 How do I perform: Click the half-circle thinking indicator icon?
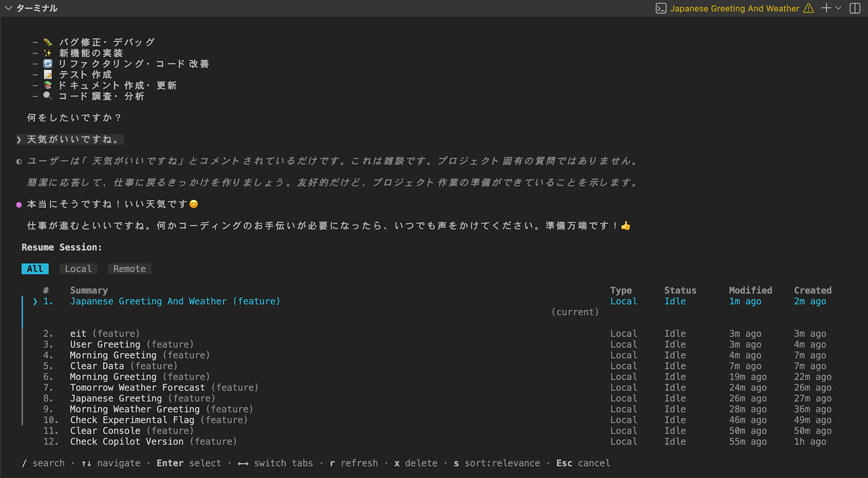(19, 161)
